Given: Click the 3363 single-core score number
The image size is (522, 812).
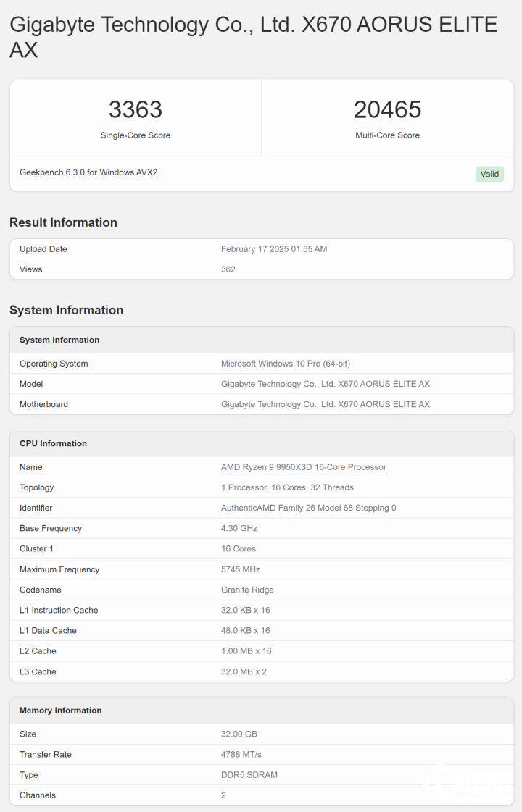Looking at the screenshot, I should pyautogui.click(x=136, y=109).
